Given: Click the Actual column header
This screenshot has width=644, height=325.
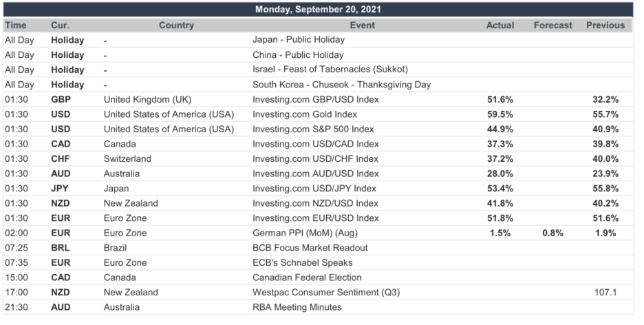Looking at the screenshot, I should tap(500, 25).
